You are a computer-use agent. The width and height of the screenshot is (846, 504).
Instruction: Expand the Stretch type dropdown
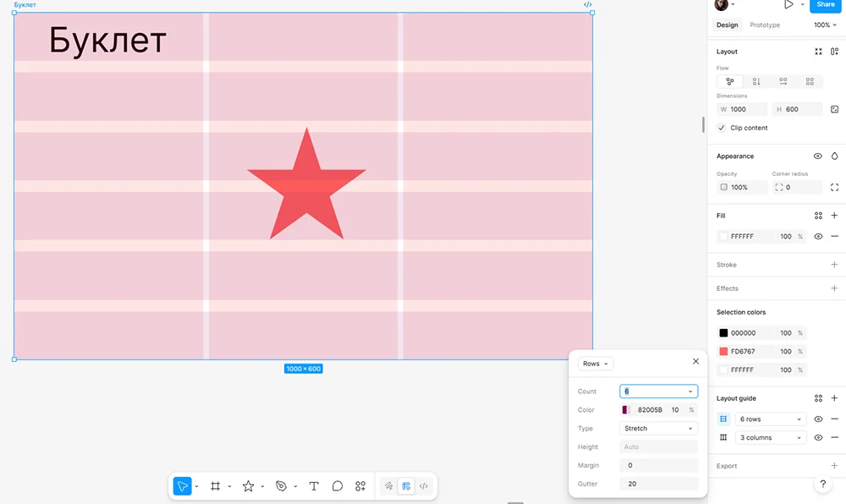(658, 429)
